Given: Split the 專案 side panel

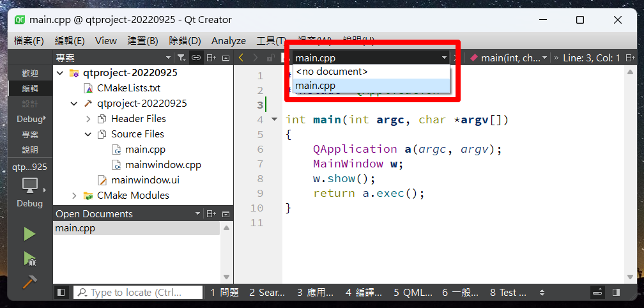Looking at the screenshot, I should [x=211, y=58].
